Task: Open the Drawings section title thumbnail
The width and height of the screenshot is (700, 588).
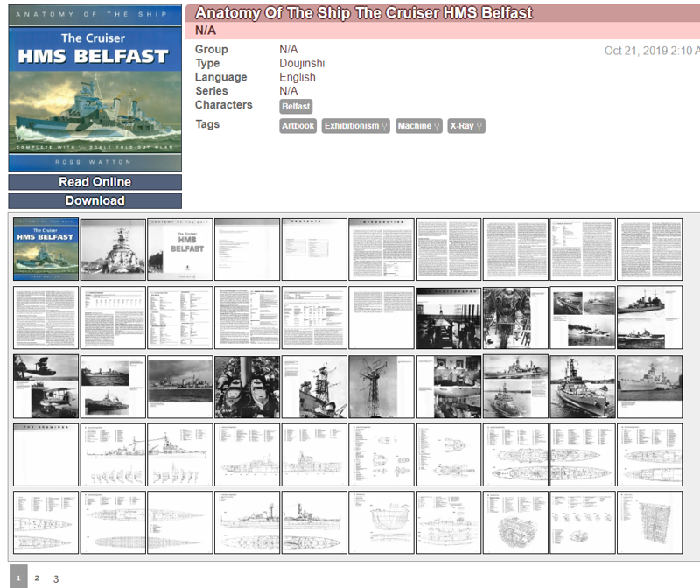Action: click(46, 454)
